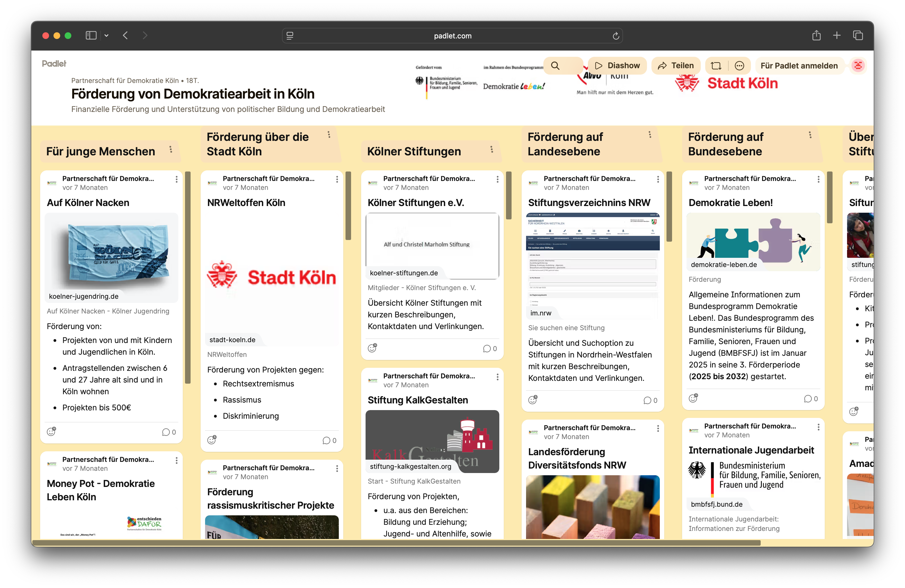Open the Für junge Menschen column menu
The width and height of the screenshot is (905, 588).
tap(171, 149)
